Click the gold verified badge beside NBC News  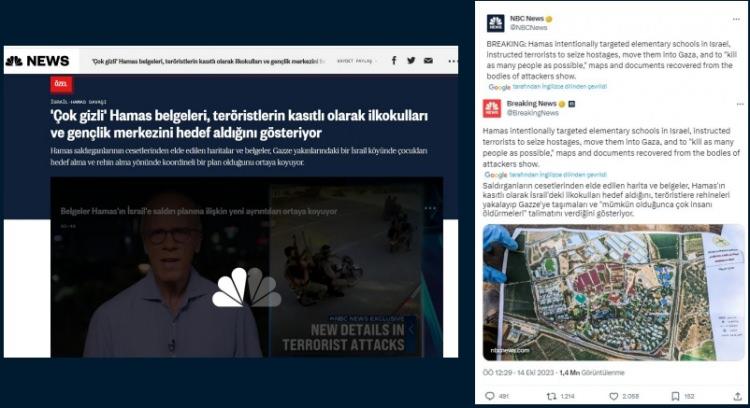coord(549,19)
